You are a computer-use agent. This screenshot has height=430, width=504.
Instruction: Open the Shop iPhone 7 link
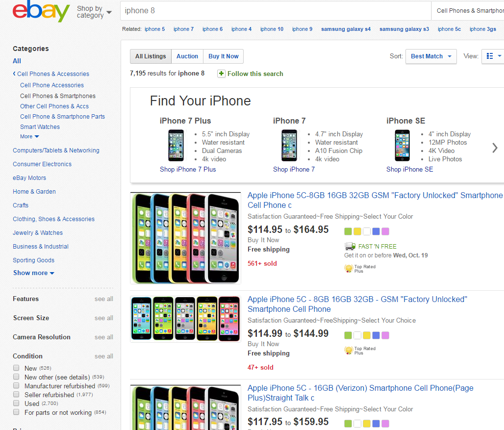(x=294, y=170)
